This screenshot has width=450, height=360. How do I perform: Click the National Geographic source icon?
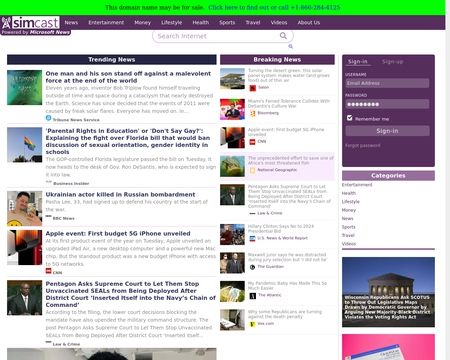pos(252,170)
